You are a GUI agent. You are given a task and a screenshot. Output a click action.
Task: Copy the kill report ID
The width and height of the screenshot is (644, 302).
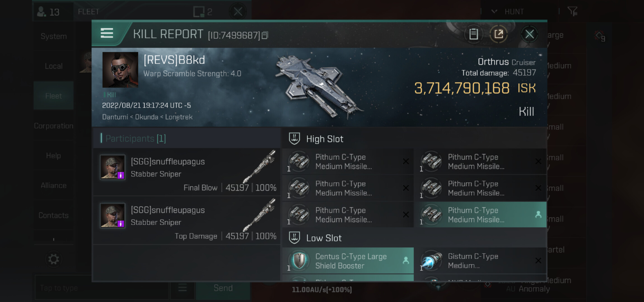tap(265, 35)
